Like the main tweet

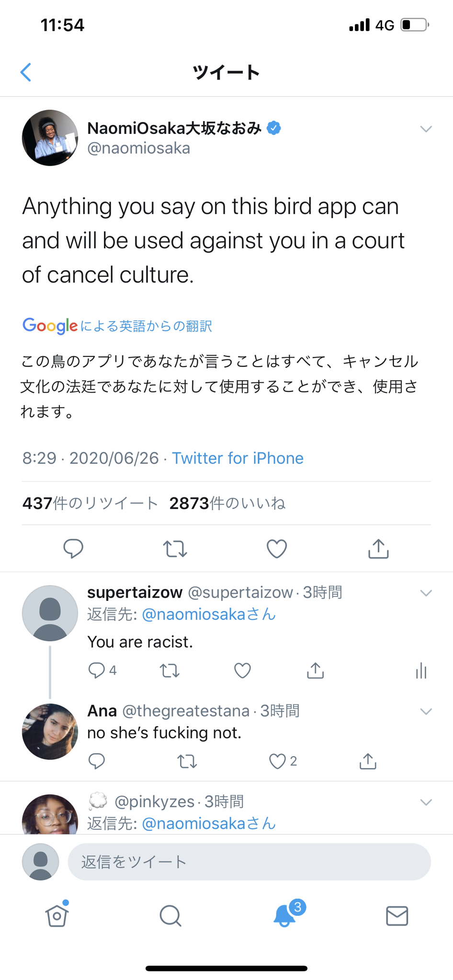coord(277,548)
